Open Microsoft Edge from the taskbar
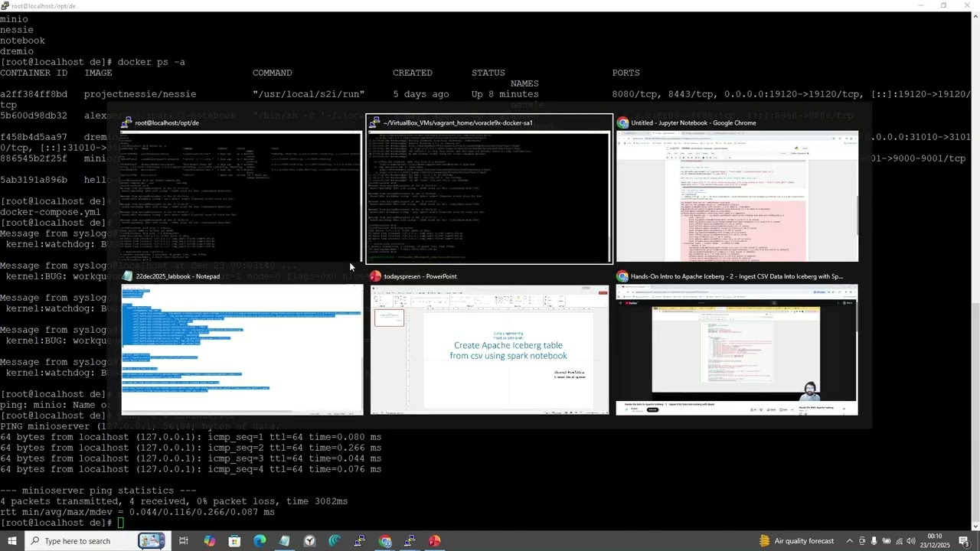Screen dimensions: 980x551 pos(260,541)
